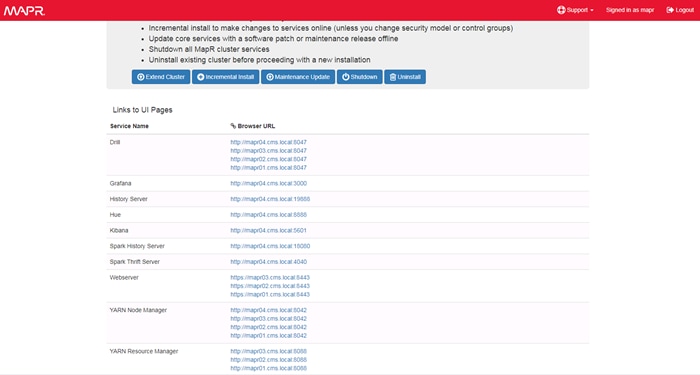Viewport: 700px width, 375px height.
Task: Click the Links to UI Pages heading
Action: click(x=142, y=110)
